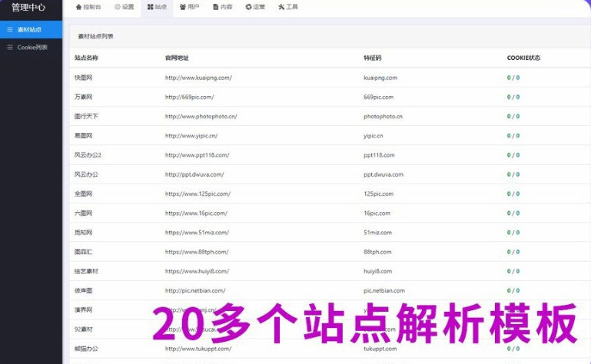Select the 万素网 site name
This screenshot has width=591, height=364.
point(83,97)
